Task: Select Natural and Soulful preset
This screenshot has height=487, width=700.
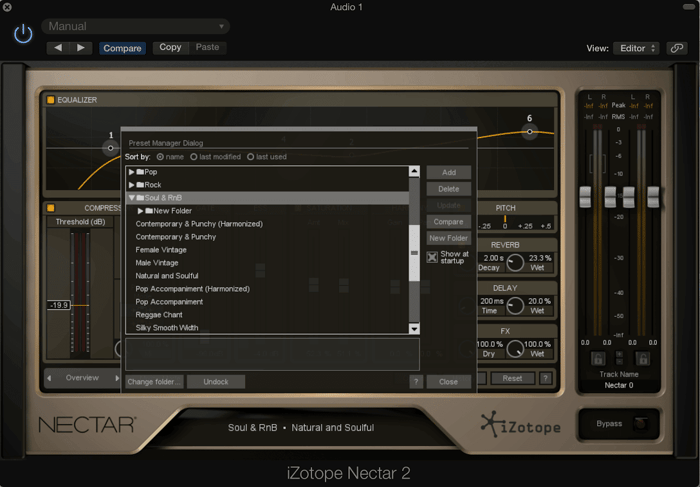Action: pos(167,275)
